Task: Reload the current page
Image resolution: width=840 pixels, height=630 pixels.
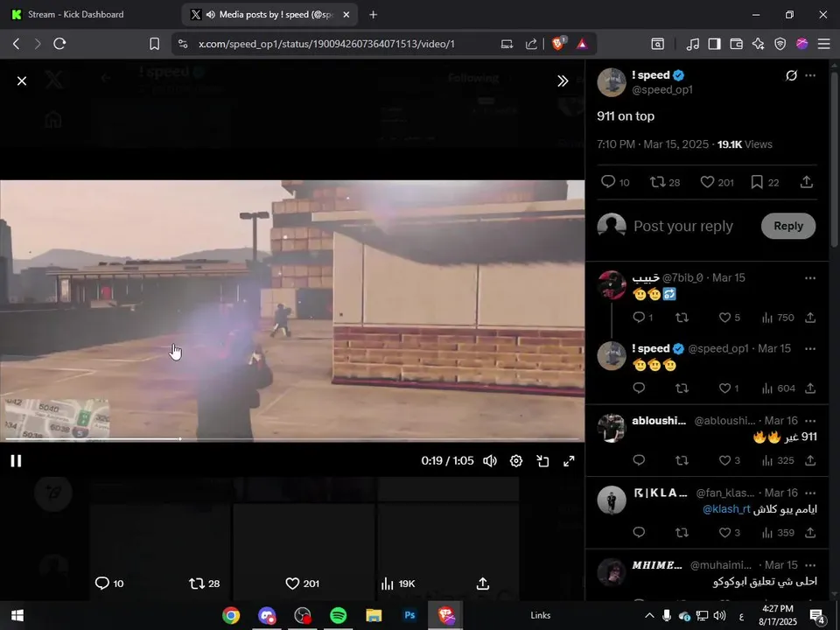Action: click(59, 44)
